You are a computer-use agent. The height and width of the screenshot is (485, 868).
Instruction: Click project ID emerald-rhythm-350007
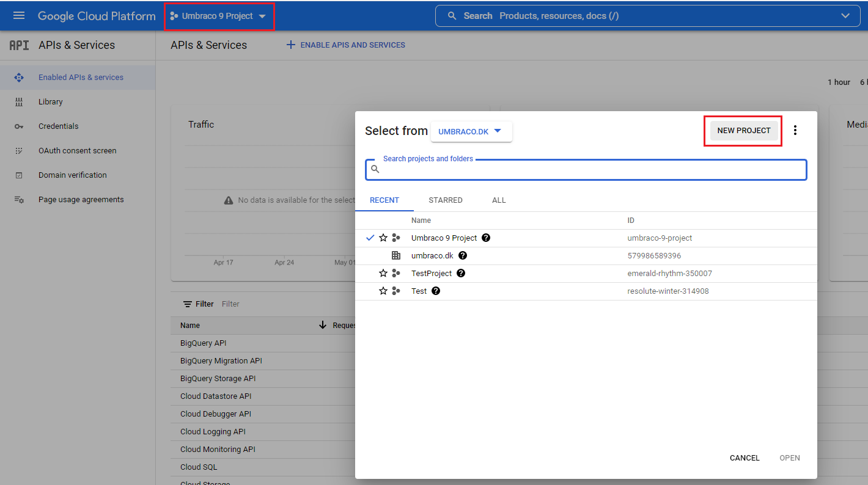[669, 274]
